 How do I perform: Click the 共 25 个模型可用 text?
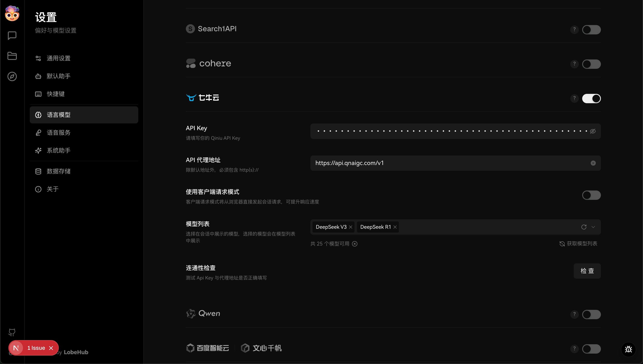(x=330, y=244)
